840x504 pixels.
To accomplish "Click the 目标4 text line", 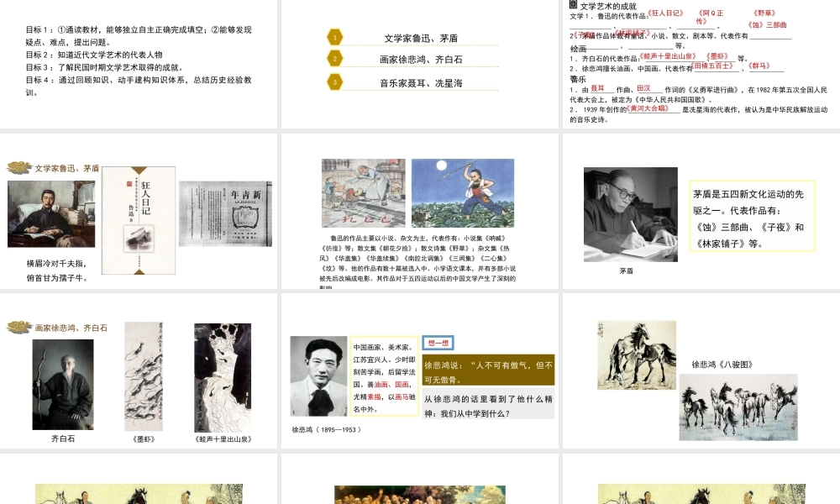I will click(139, 86).
